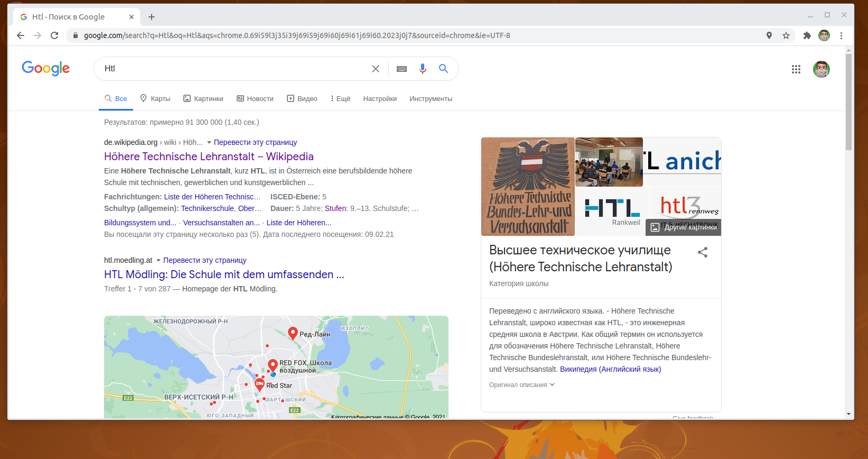868x459 pixels.
Task: Open Chrome profile avatar in toolbar
Action: point(824,35)
